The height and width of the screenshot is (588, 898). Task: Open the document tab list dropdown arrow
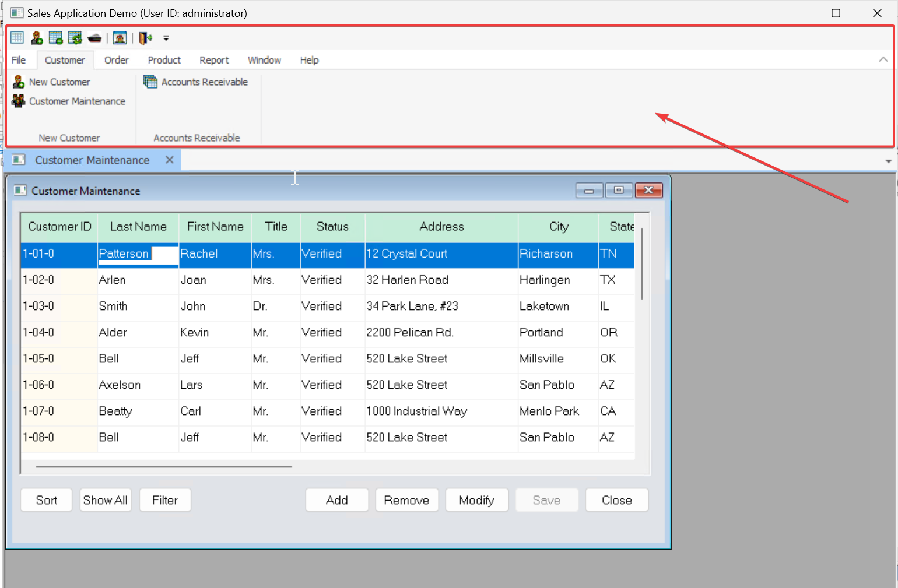[x=888, y=161]
